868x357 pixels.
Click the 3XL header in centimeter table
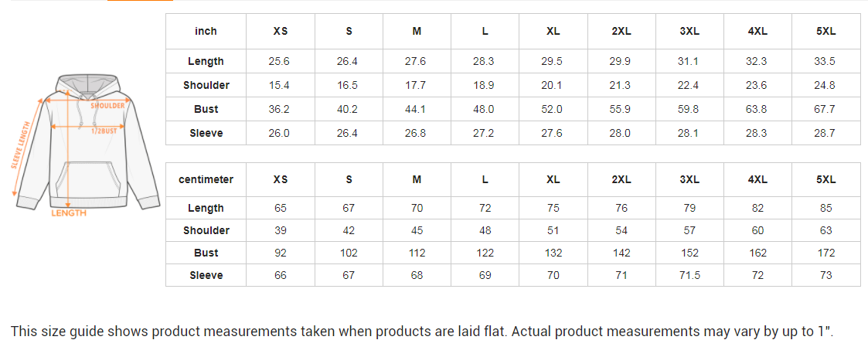click(689, 179)
